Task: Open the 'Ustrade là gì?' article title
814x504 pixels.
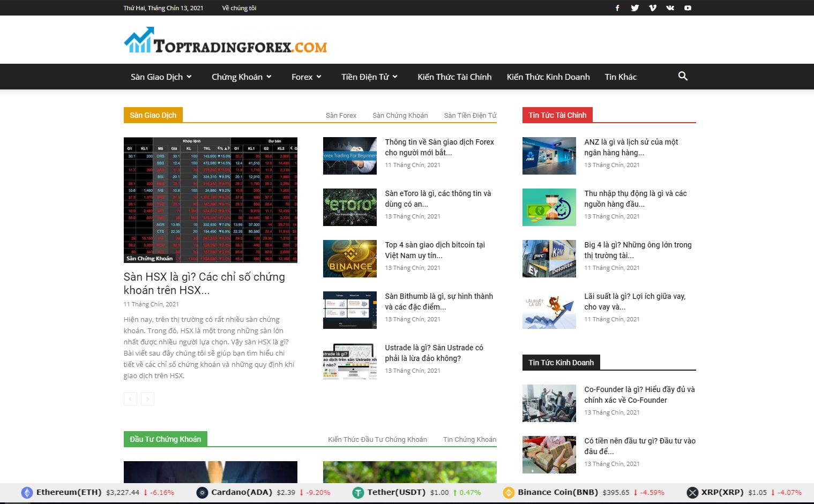Action: (434, 353)
